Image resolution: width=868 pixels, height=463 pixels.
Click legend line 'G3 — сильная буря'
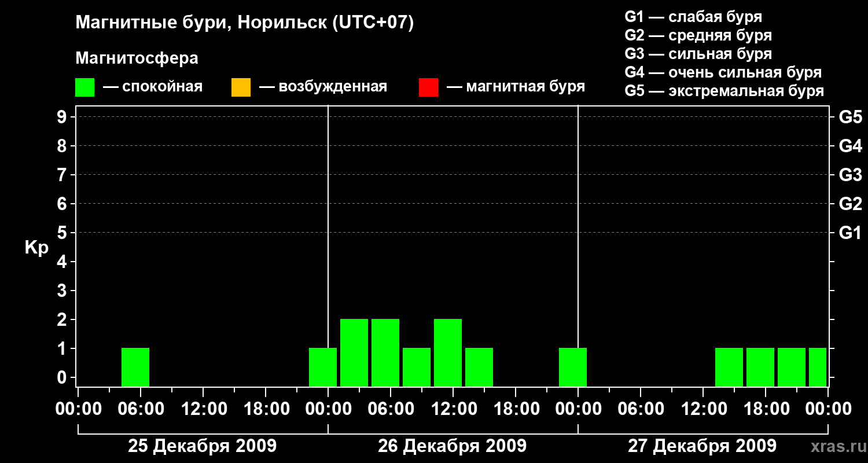698,54
